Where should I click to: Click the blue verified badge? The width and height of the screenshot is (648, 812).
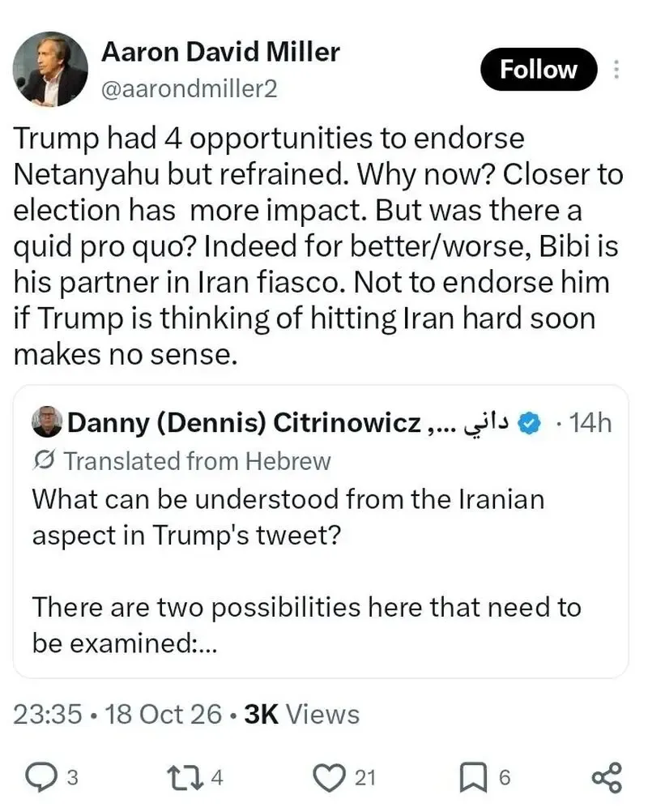point(530,424)
